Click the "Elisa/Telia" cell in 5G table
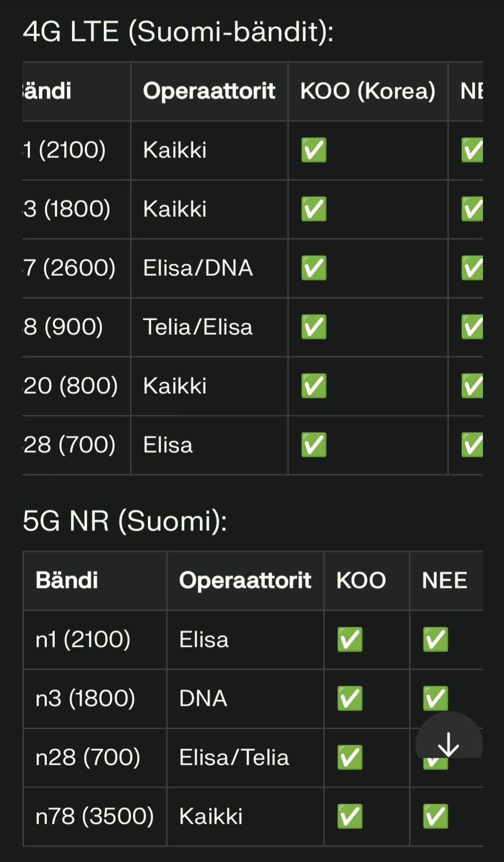This screenshot has height=862, width=504. pyautogui.click(x=234, y=758)
